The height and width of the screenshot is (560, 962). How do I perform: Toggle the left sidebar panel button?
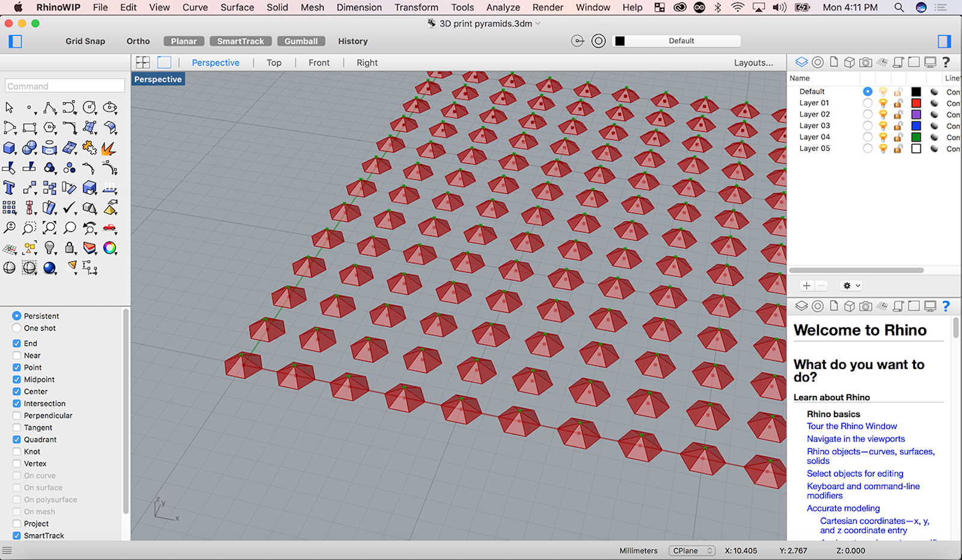16,41
